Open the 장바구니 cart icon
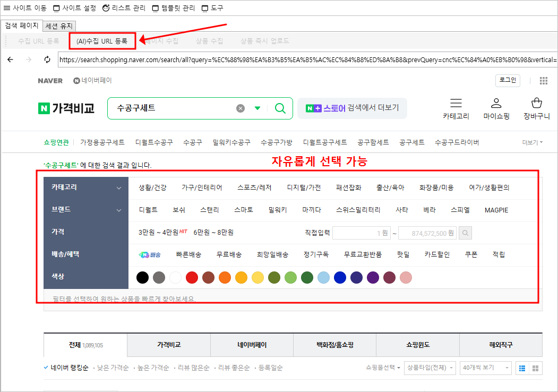This screenshot has width=558, height=392. [536, 103]
